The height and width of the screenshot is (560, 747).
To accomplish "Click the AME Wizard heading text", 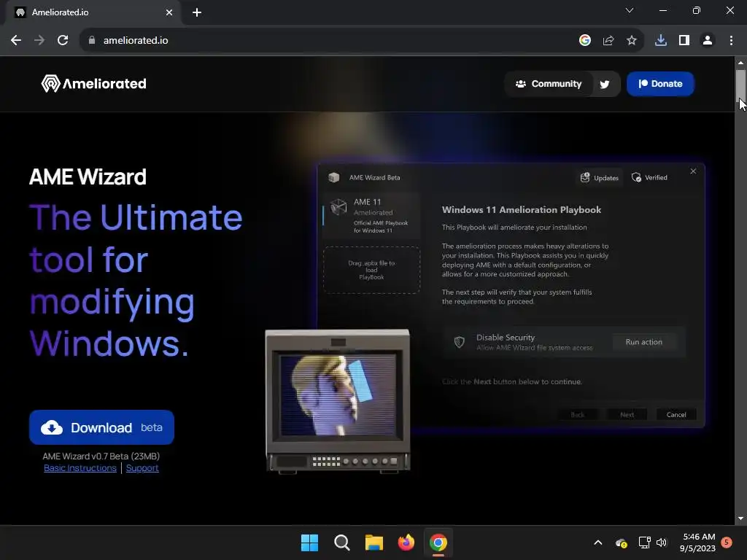I will click(88, 176).
